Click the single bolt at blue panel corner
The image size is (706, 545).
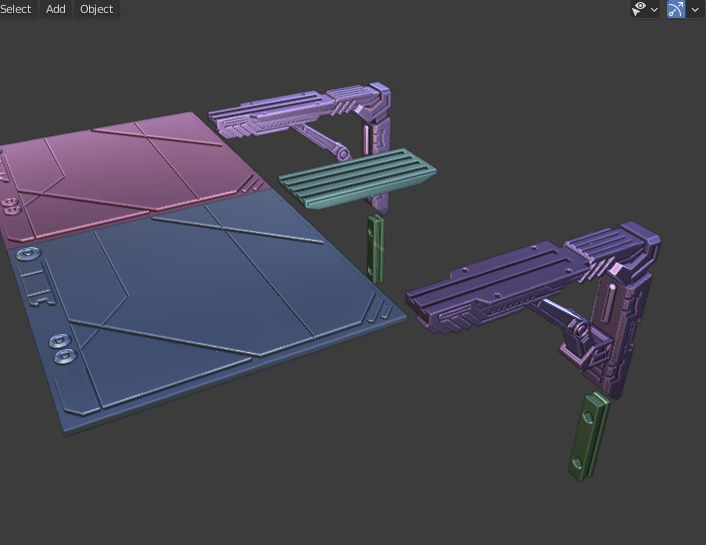28,254
